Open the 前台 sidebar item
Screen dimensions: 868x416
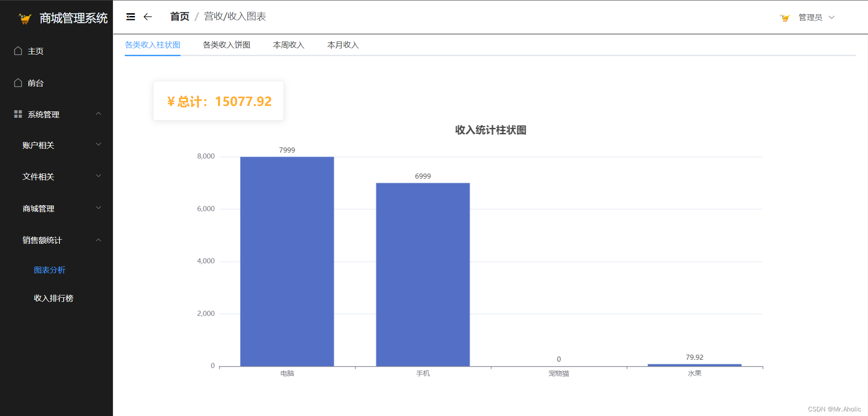(x=56, y=83)
